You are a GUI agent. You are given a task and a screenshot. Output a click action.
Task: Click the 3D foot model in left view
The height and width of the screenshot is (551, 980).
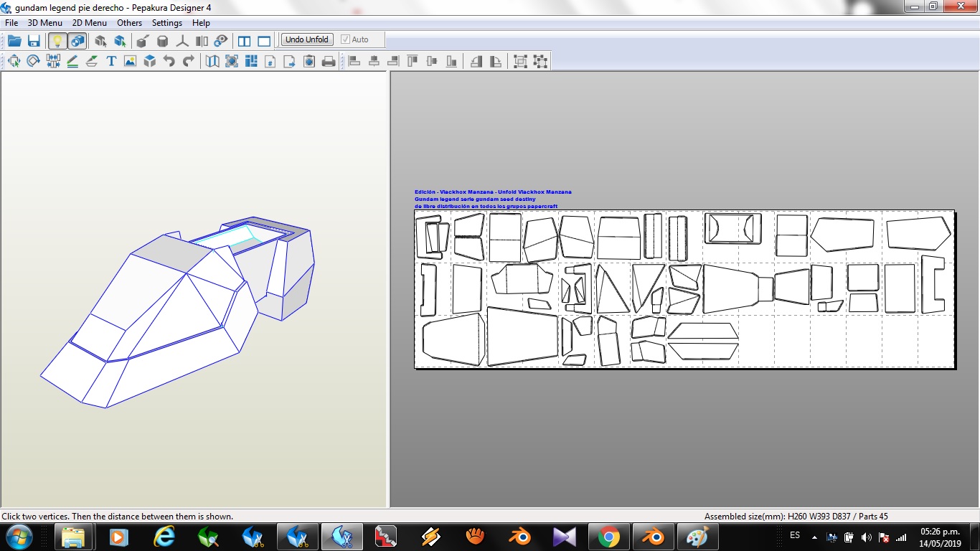tap(177, 312)
